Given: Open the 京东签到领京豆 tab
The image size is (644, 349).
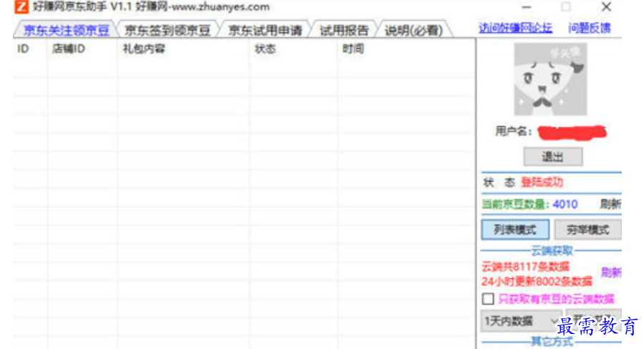Looking at the screenshot, I should (167, 30).
